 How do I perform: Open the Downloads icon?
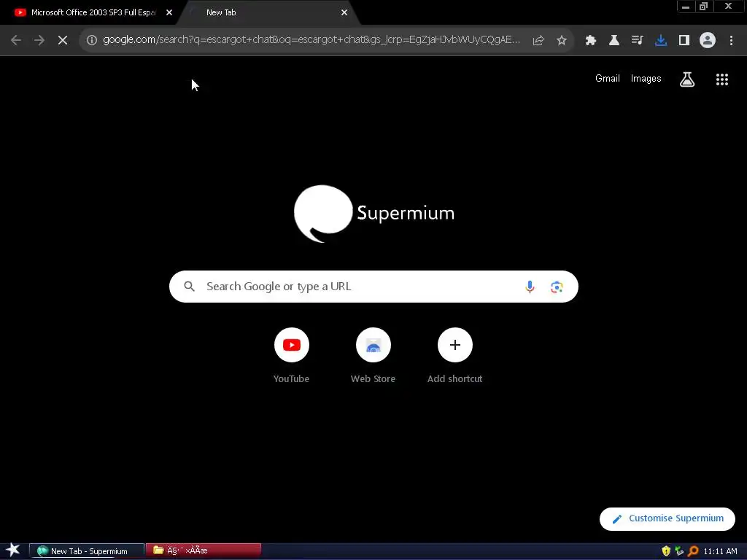coord(661,40)
